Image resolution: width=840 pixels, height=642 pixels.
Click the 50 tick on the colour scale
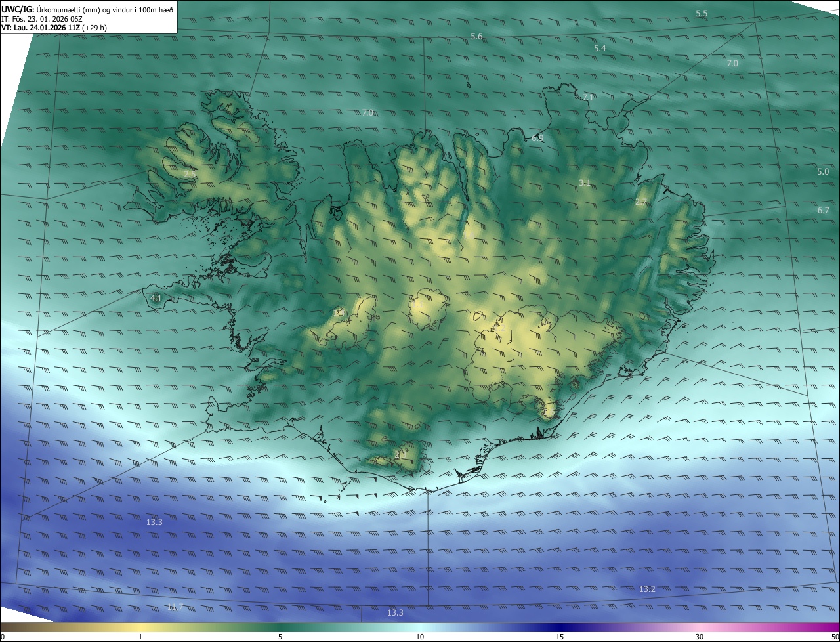835,637
